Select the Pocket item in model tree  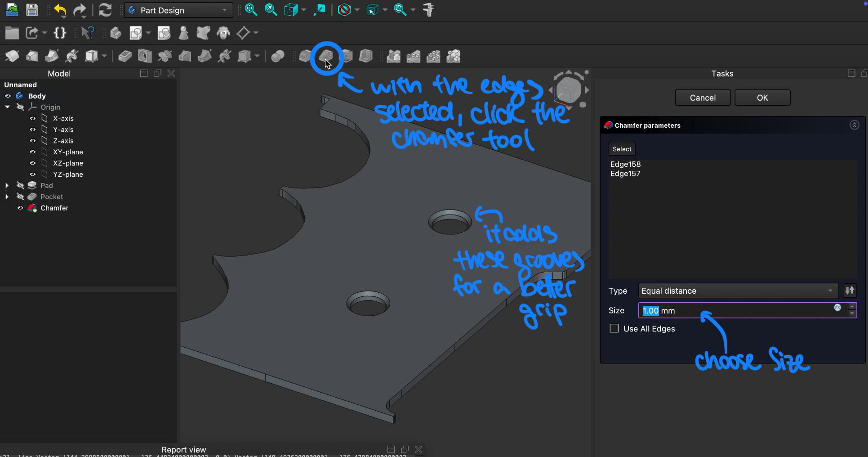click(x=52, y=197)
